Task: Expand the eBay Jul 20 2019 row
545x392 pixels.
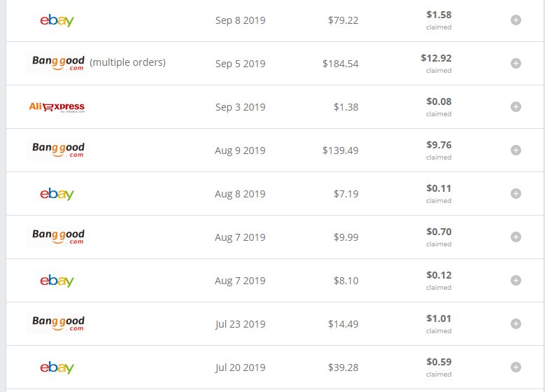Action: coord(516,367)
